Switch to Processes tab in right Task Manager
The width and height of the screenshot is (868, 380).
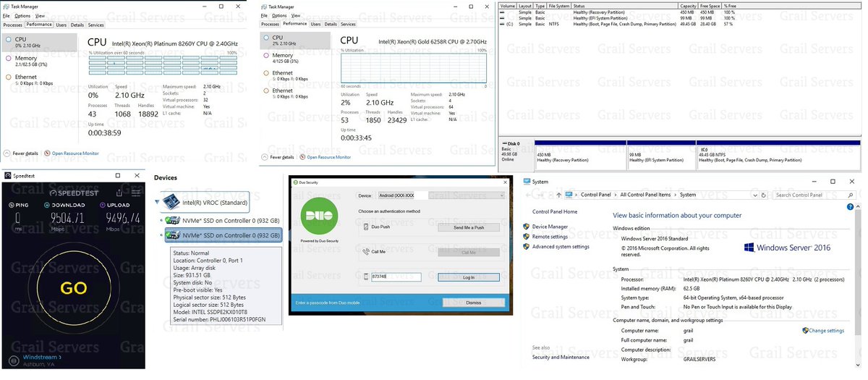coord(271,23)
